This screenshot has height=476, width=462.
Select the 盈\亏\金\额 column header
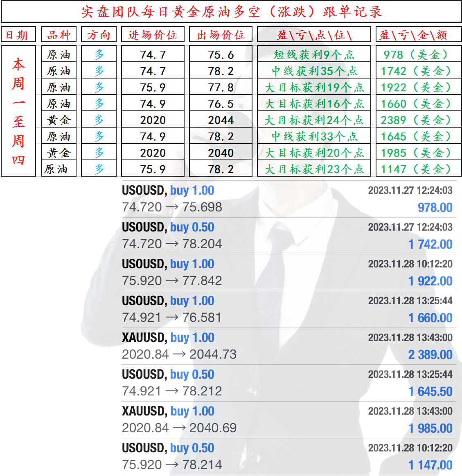point(419,35)
